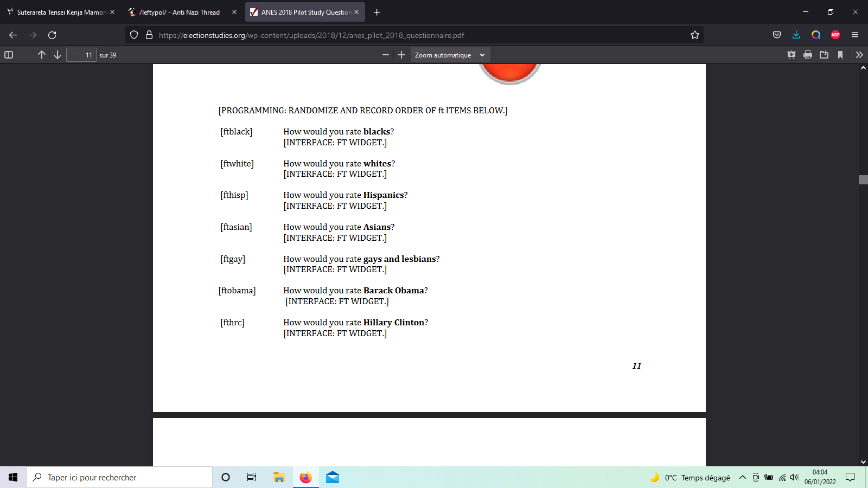Go to next PDF page arrow
This screenshot has width=868, height=488.
58,55
